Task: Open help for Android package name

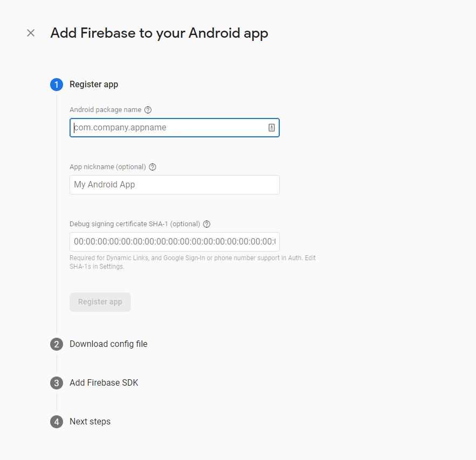Action: (148, 110)
